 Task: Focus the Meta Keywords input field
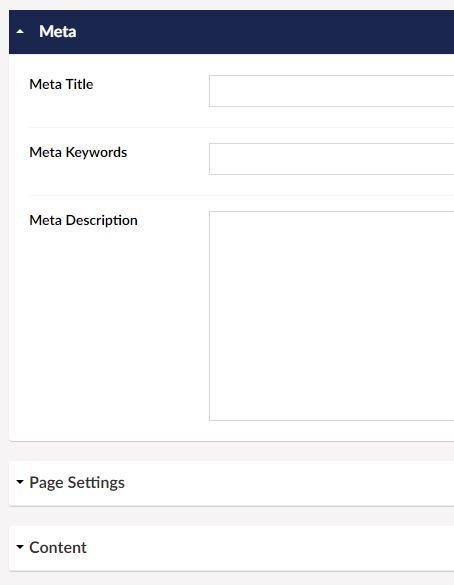pos(332,159)
